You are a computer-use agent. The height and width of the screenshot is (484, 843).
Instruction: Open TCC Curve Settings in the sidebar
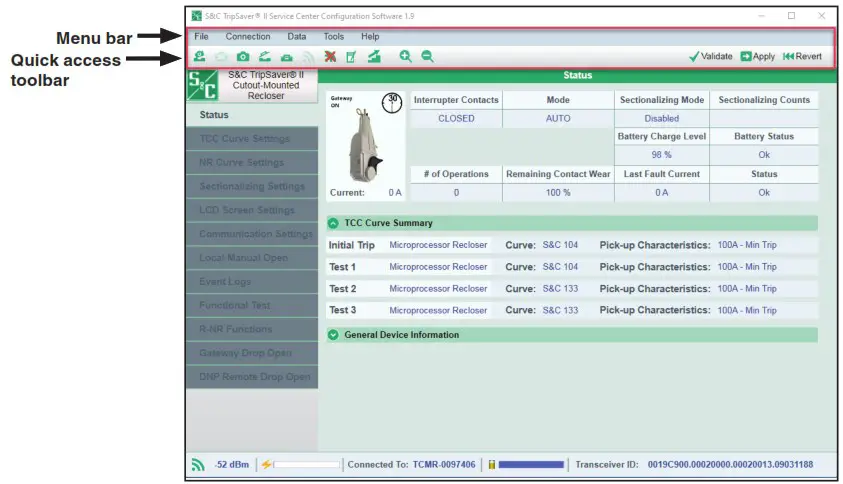252,138
